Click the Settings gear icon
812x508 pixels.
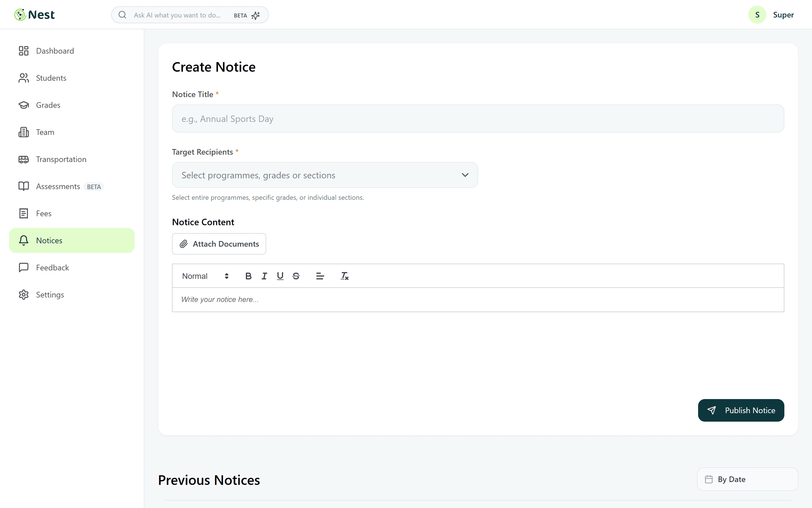[x=23, y=295]
